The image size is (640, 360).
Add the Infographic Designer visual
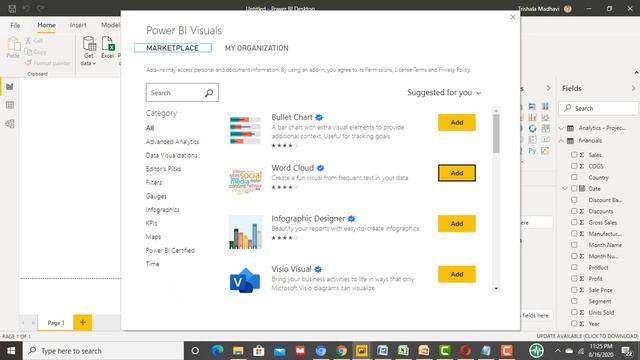coord(457,224)
